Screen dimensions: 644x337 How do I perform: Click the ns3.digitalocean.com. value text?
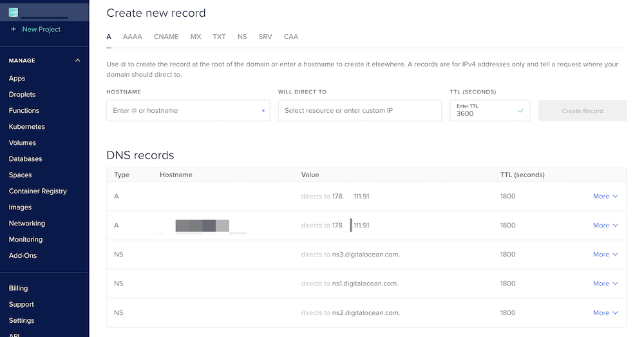366,255
